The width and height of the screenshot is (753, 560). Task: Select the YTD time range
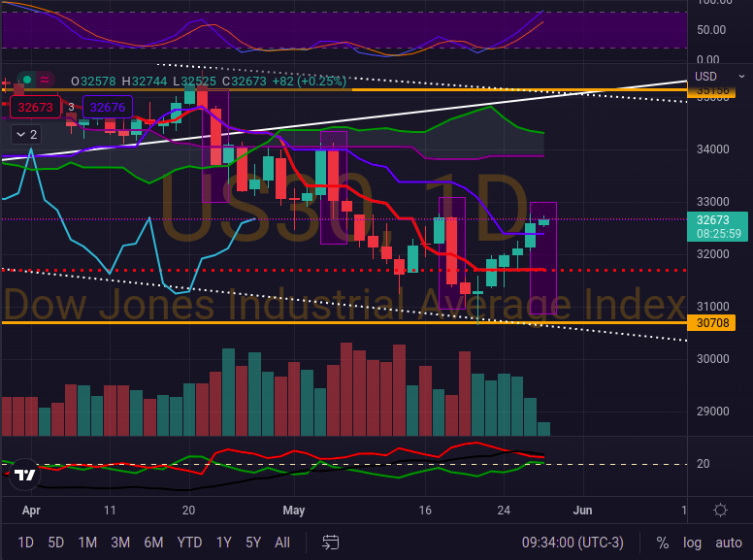click(x=189, y=543)
